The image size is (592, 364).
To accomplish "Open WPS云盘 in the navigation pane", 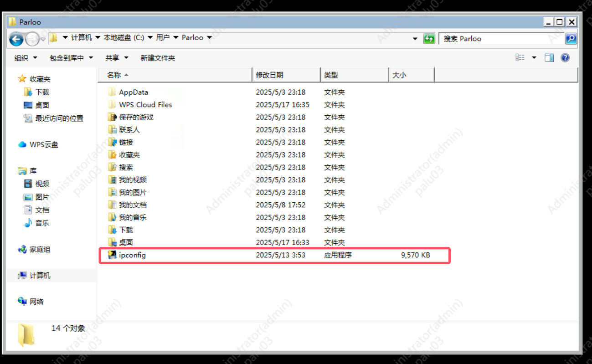I will [x=44, y=144].
